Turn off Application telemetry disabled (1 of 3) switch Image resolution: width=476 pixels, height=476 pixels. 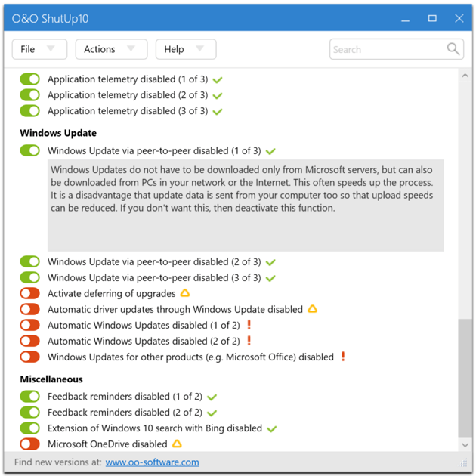coord(29,79)
